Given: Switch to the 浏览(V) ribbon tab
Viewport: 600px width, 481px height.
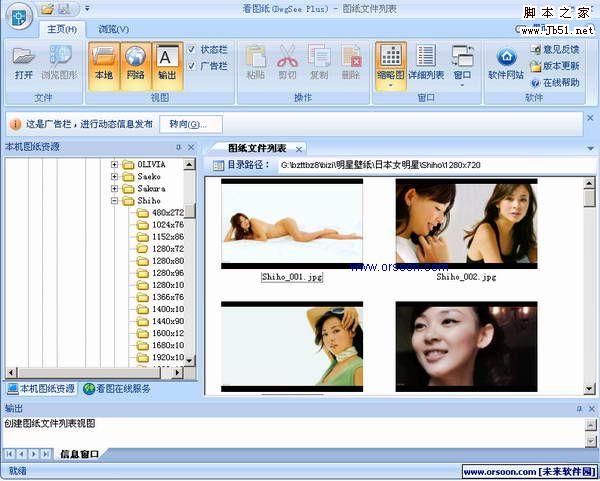Looking at the screenshot, I should click(114, 29).
